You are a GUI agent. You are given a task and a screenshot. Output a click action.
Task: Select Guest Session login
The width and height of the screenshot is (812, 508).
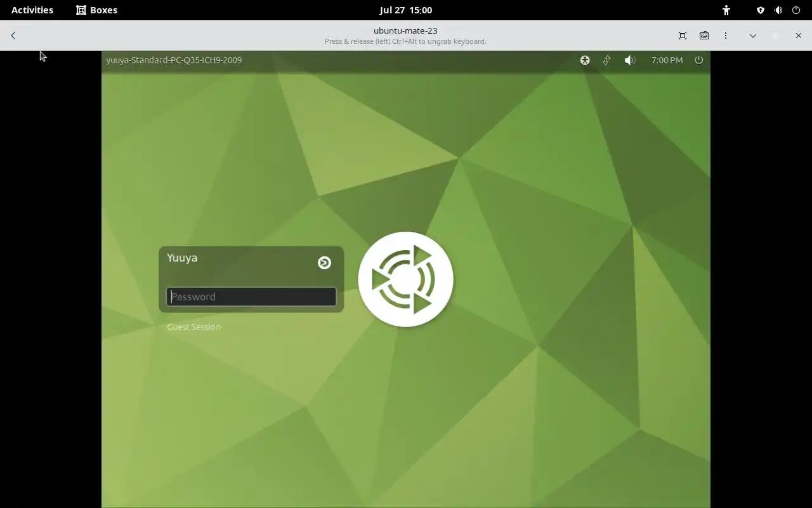coord(193,327)
